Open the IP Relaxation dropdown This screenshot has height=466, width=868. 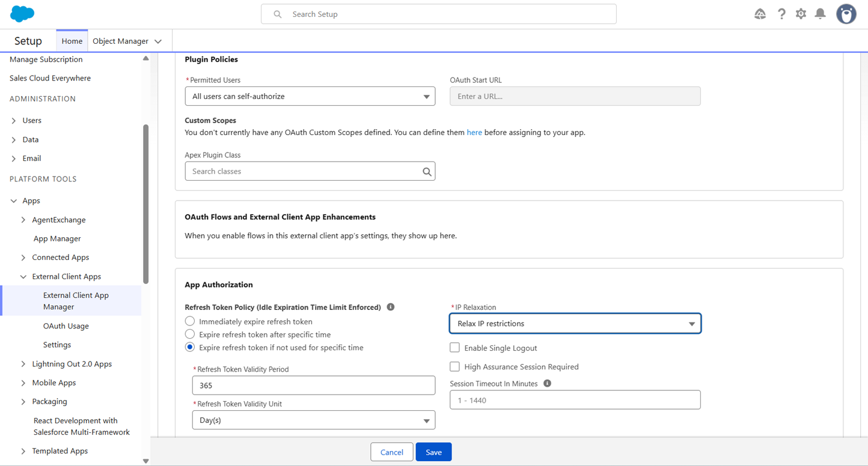pos(575,324)
